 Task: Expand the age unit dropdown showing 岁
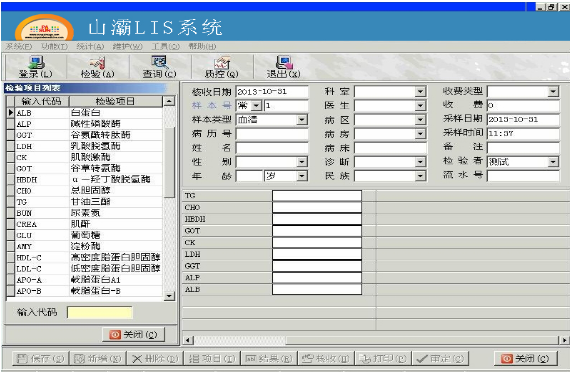tap(302, 176)
